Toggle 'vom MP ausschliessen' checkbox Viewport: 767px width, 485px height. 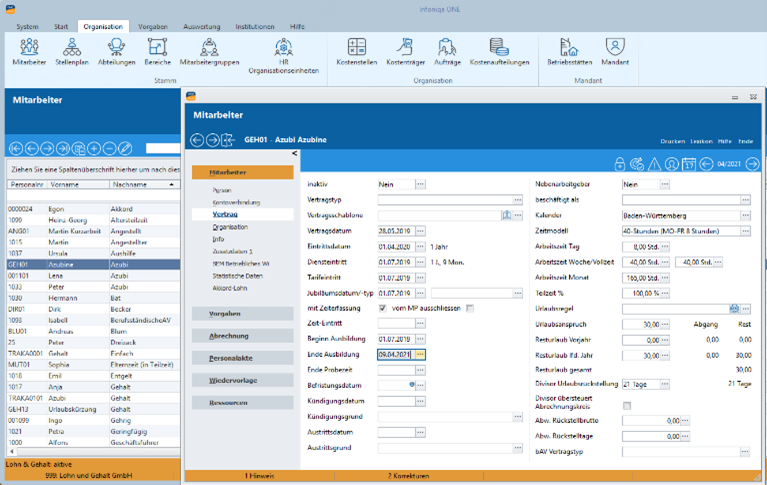pyautogui.click(x=470, y=308)
